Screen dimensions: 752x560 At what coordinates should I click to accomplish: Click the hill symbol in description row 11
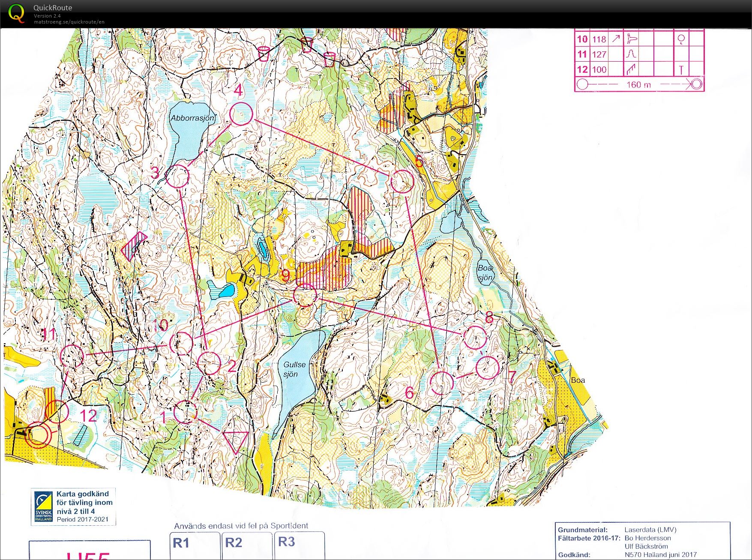(631, 54)
